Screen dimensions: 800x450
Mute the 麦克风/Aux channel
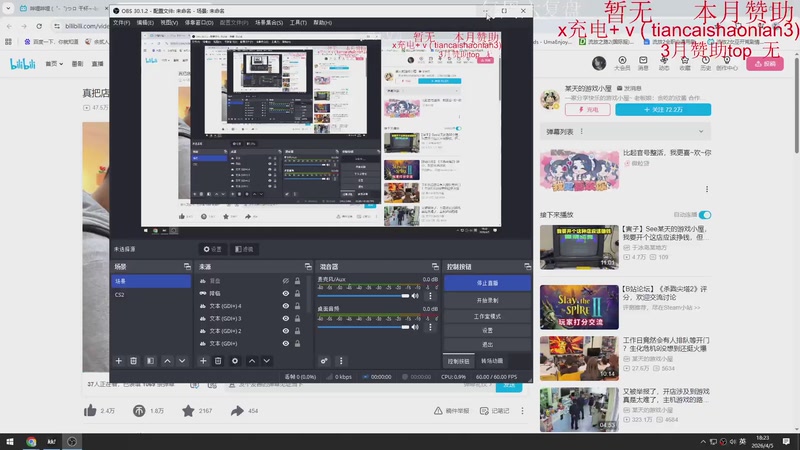415,296
